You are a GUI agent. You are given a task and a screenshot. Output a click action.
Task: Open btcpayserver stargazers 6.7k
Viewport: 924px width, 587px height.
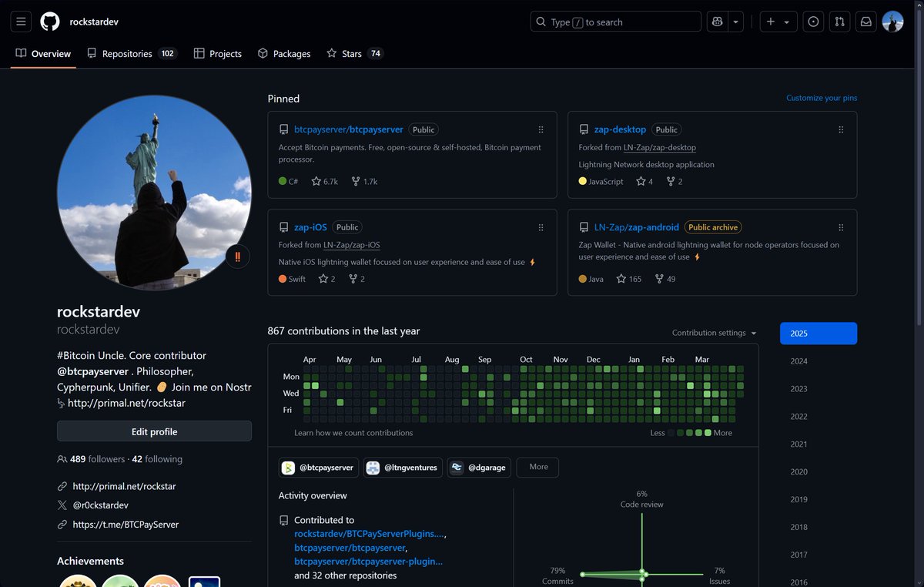coord(325,181)
